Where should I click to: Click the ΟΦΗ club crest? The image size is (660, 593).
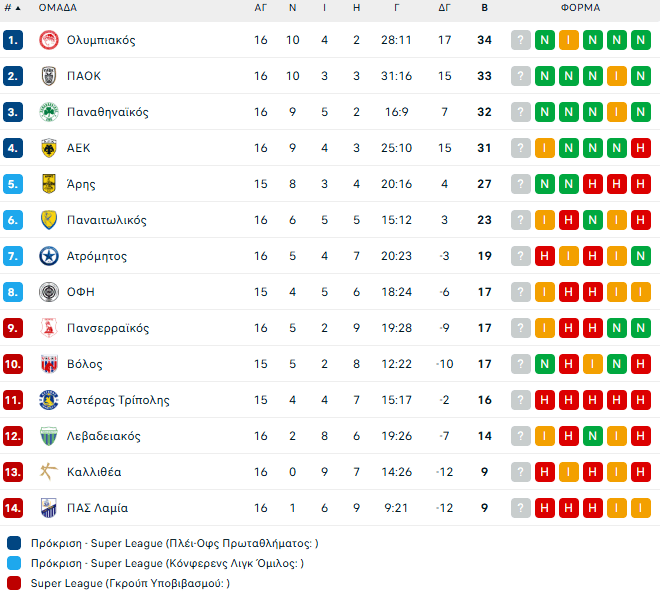[x=48, y=292]
